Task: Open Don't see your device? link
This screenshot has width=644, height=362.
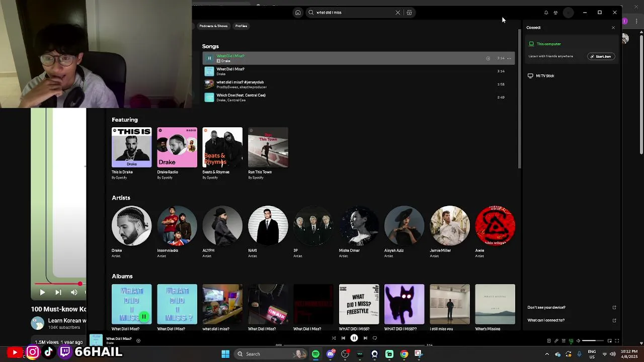Action: tap(572, 307)
